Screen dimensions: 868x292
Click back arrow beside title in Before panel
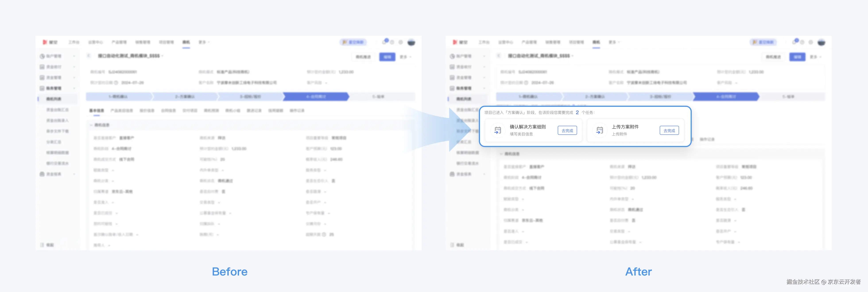click(x=89, y=56)
